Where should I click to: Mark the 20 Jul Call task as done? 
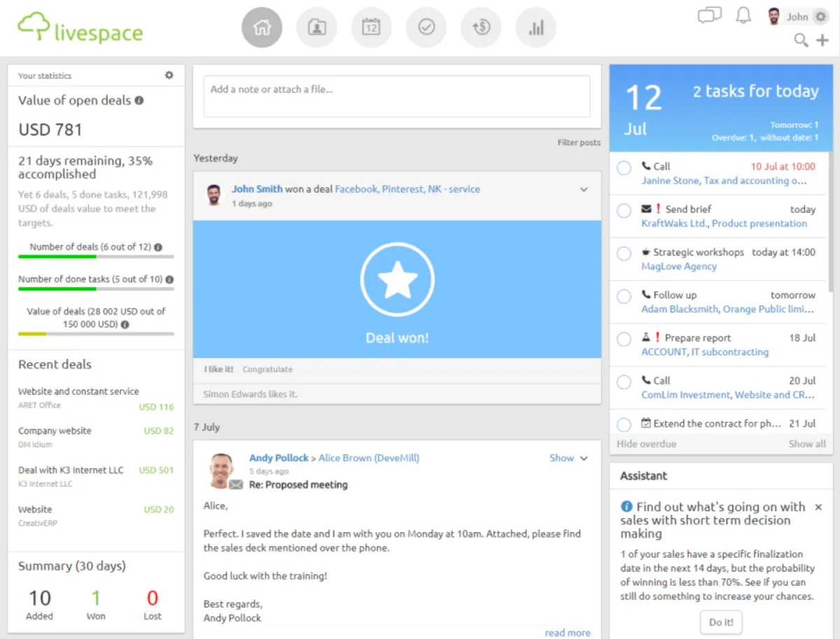pos(624,382)
